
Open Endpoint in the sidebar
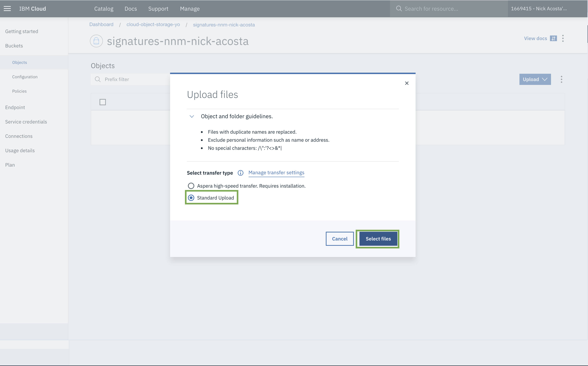pos(15,107)
